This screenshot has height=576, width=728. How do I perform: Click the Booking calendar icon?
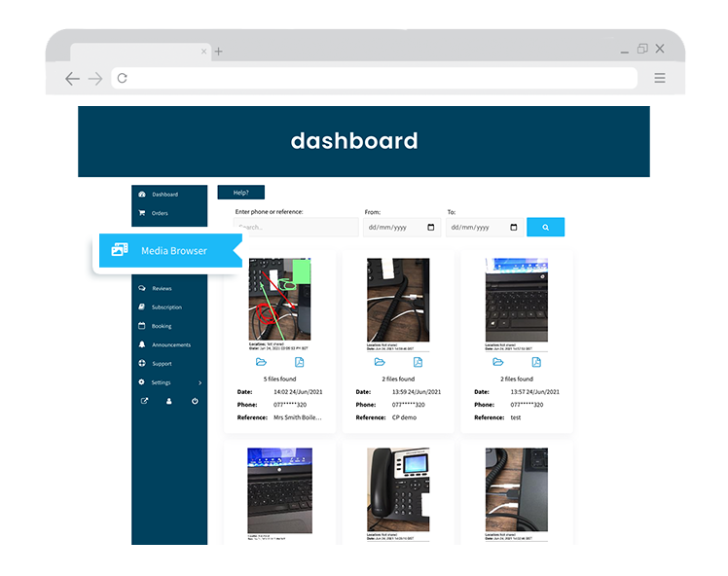tap(142, 325)
